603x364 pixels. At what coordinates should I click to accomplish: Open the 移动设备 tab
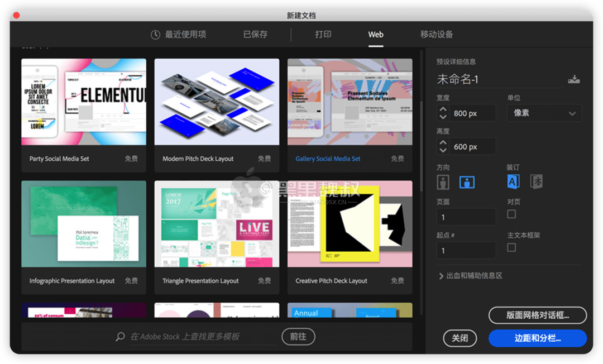(x=435, y=34)
